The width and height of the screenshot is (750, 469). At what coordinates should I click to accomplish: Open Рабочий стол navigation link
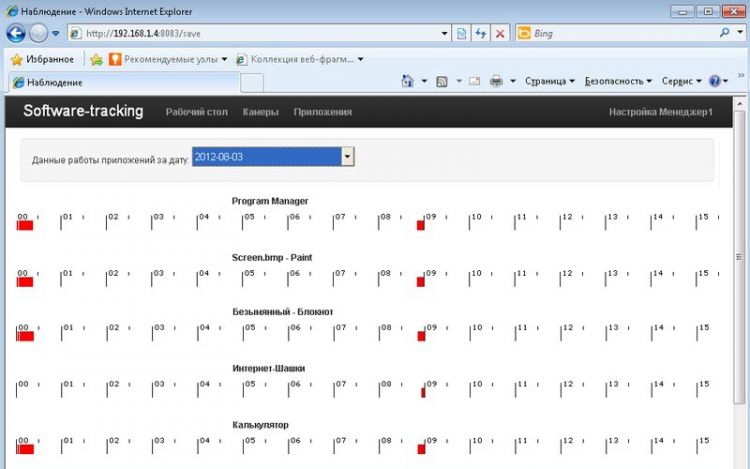click(197, 112)
